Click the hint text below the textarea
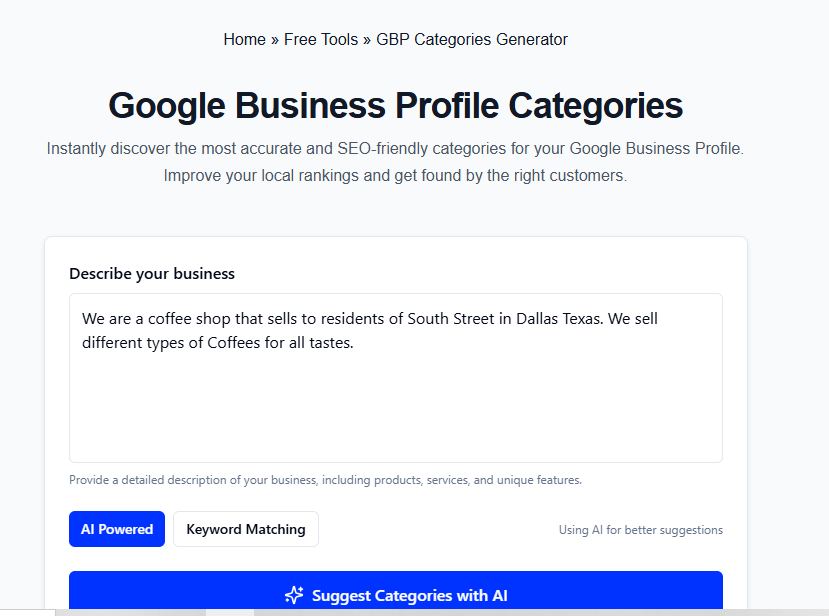Viewport: 829px width, 616px height. click(x=324, y=479)
